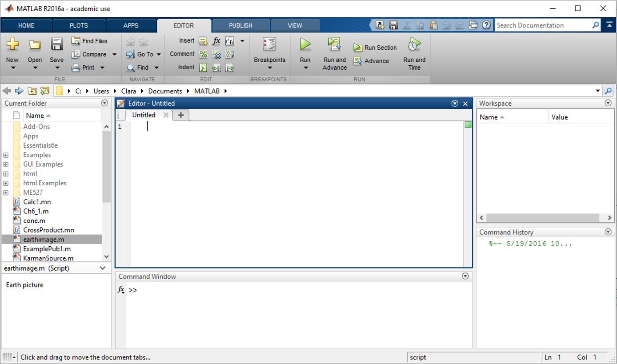Minimize the toolstrip with the collapse arrow

pos(609,25)
